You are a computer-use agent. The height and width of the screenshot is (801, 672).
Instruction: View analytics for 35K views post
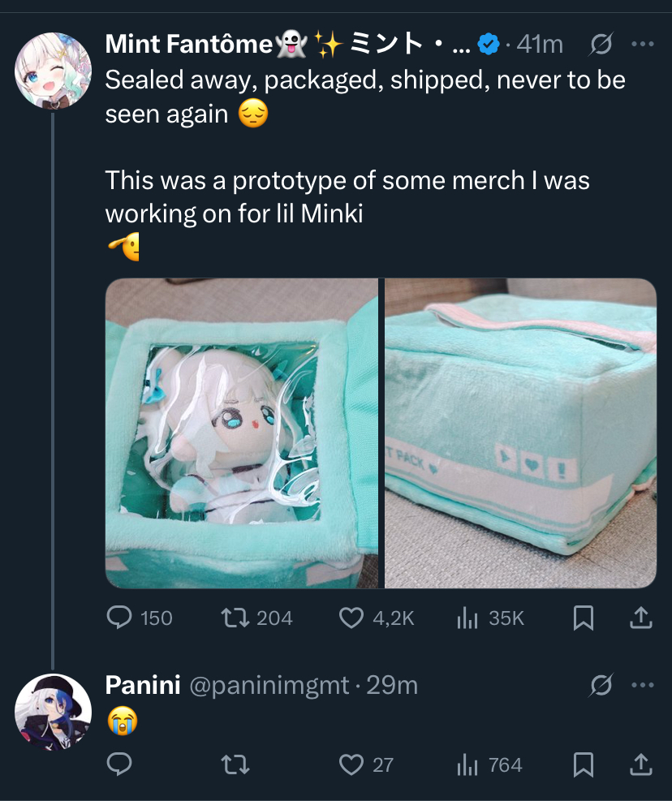[467, 618]
